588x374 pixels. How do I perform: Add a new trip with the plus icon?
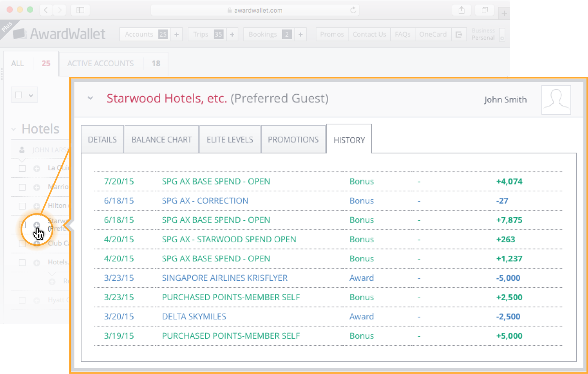[x=232, y=34]
